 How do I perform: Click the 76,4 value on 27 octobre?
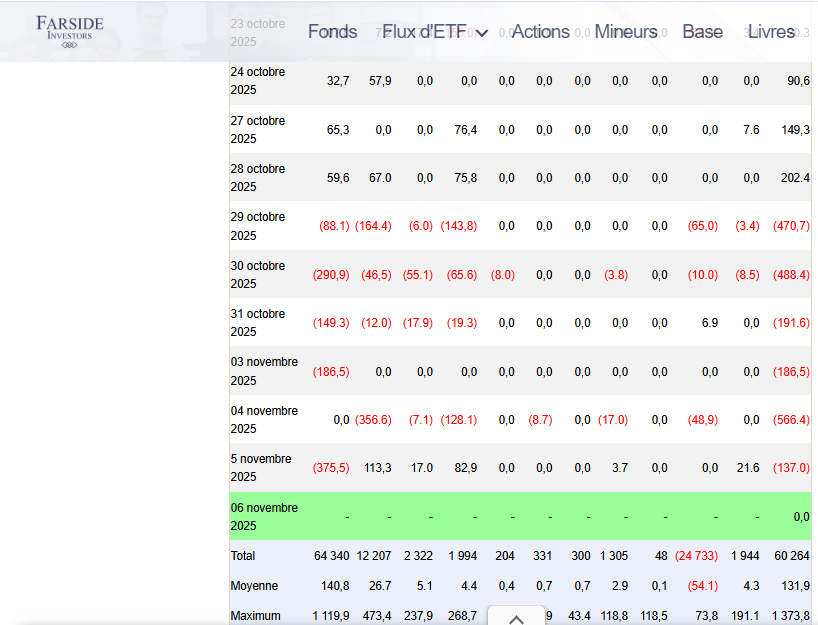click(465, 129)
